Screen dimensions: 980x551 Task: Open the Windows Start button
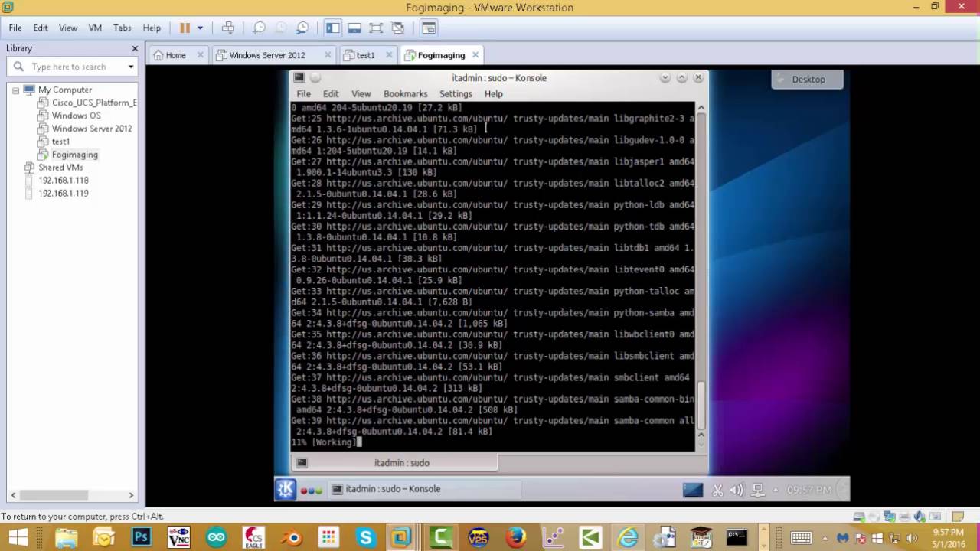pos(17,538)
